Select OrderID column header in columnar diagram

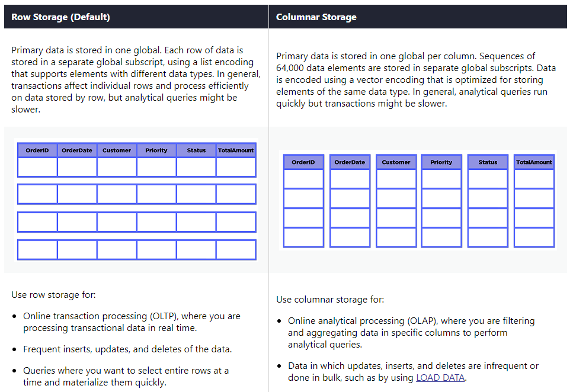tap(303, 162)
